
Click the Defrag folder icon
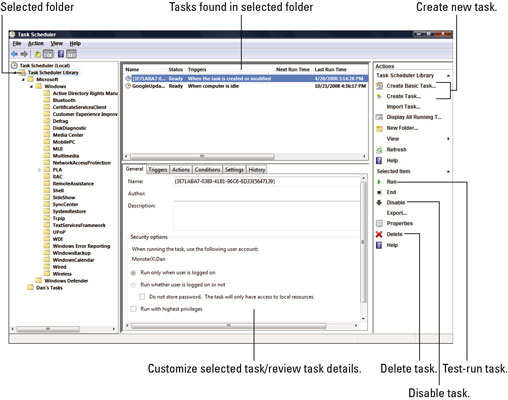coord(47,121)
